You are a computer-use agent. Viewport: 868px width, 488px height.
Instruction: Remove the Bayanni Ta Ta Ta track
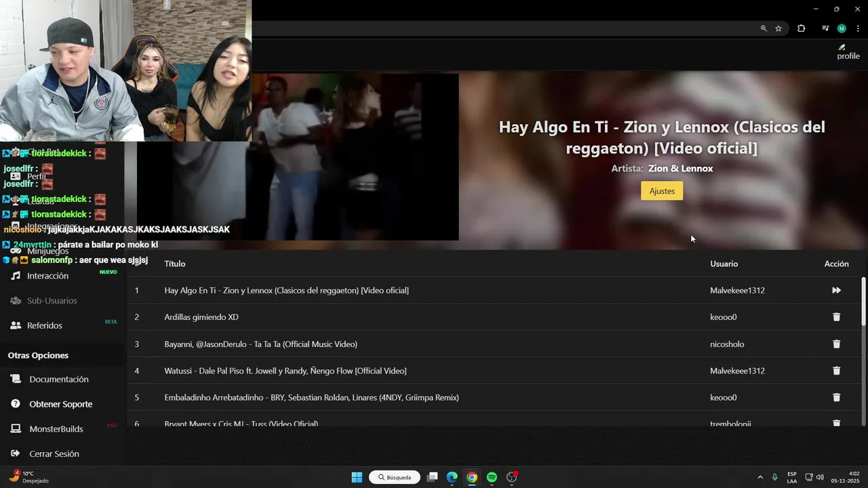[x=836, y=344]
